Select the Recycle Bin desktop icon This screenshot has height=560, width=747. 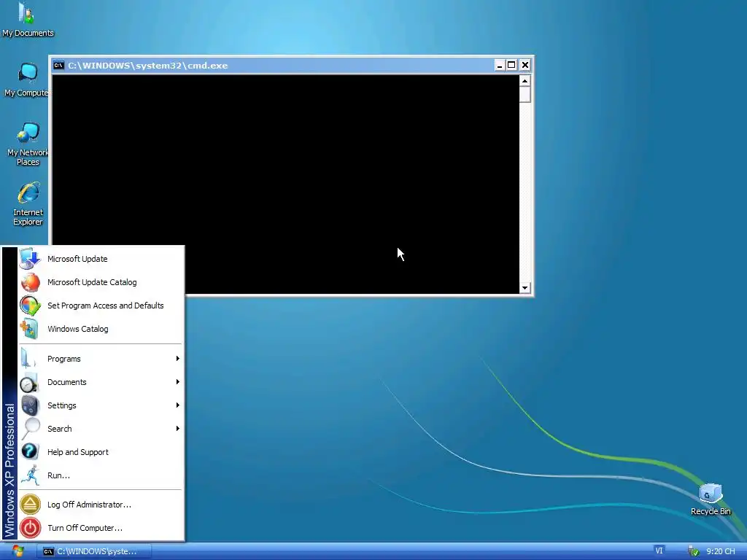[x=711, y=499]
